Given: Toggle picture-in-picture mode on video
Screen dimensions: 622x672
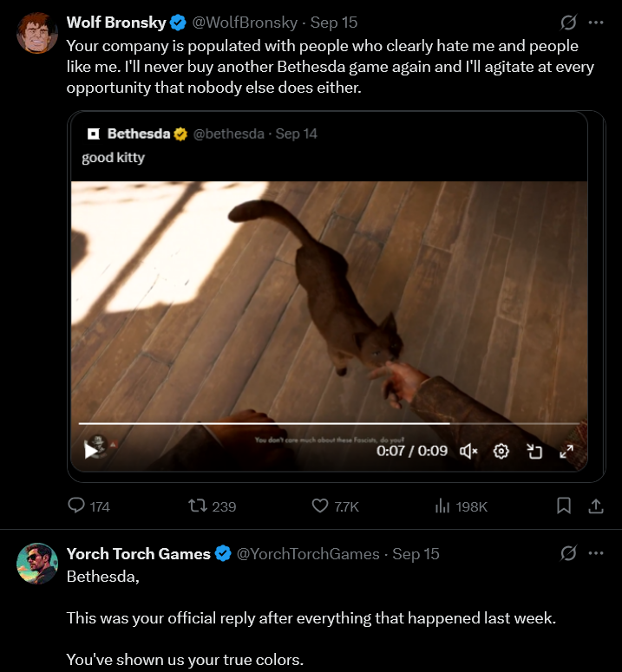Looking at the screenshot, I should click(534, 451).
